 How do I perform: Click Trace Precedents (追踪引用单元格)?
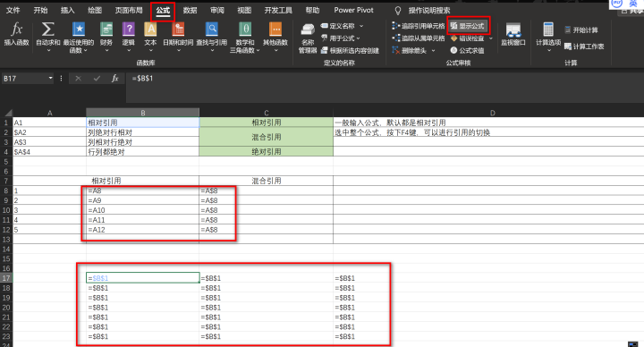(418, 26)
